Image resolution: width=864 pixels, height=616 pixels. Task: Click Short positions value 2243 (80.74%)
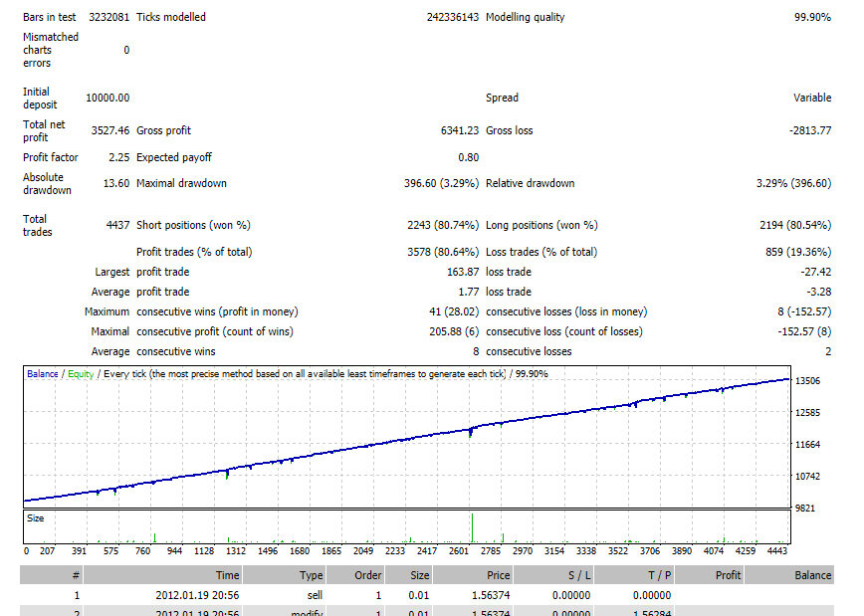pos(443,225)
